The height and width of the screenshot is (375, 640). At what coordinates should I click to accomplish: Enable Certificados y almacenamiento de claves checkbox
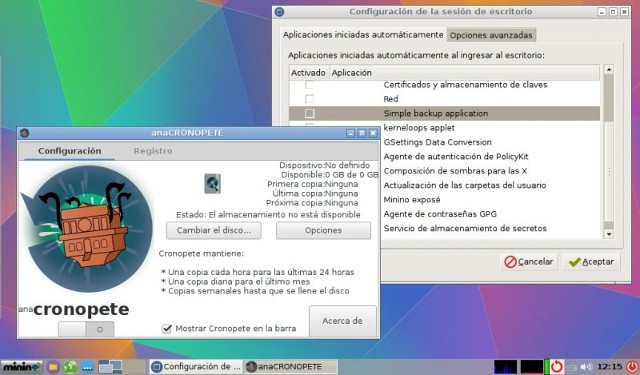[309, 85]
